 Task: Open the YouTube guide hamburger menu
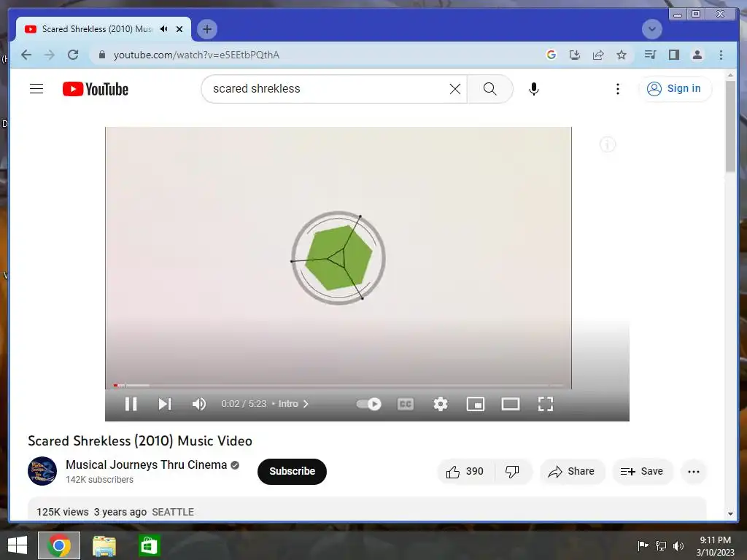(36, 89)
